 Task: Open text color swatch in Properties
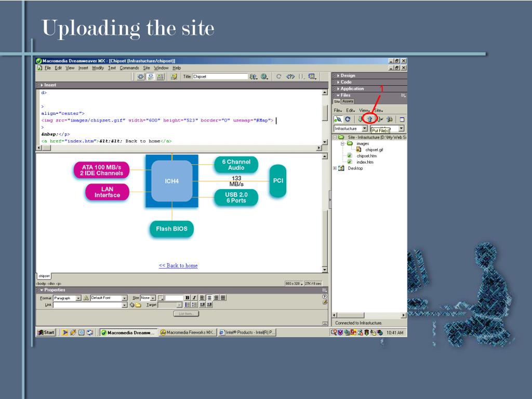tap(161, 298)
